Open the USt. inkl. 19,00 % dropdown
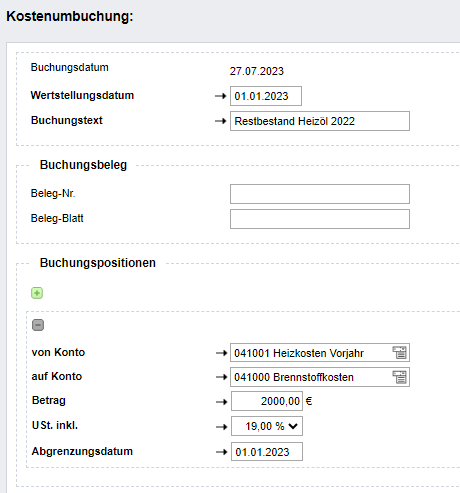The height and width of the screenshot is (493, 460). [267, 426]
